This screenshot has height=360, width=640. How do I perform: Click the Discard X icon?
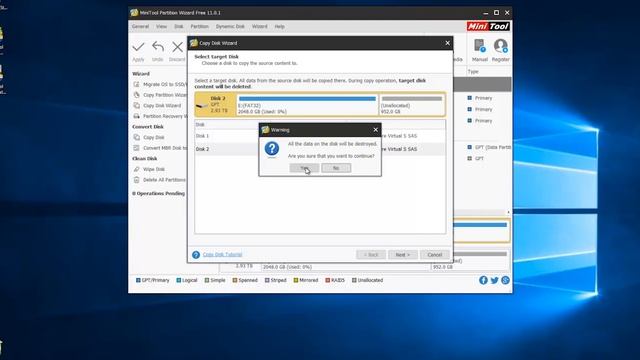pyautogui.click(x=177, y=47)
